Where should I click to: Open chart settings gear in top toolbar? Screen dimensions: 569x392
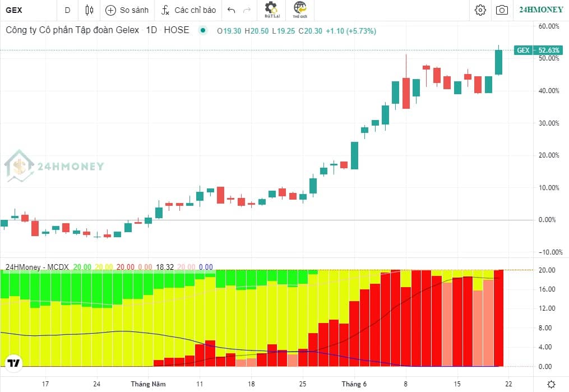coord(480,10)
